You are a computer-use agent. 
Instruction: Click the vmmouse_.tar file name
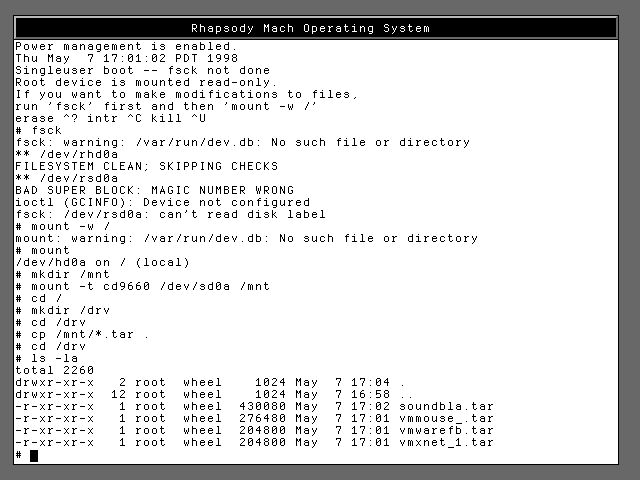tap(447, 418)
